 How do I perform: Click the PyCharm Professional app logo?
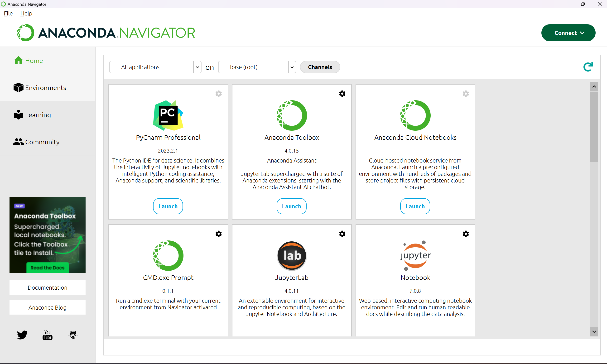168,115
